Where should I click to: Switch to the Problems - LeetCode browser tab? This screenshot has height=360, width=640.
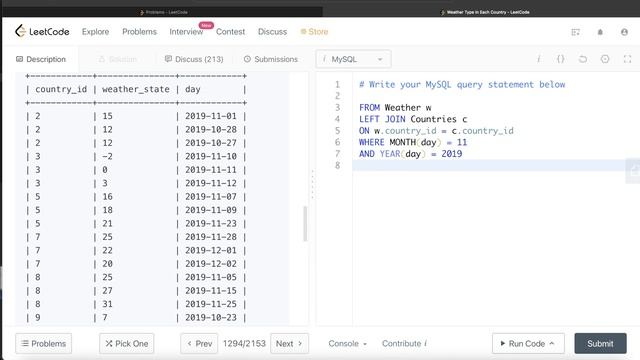click(163, 12)
